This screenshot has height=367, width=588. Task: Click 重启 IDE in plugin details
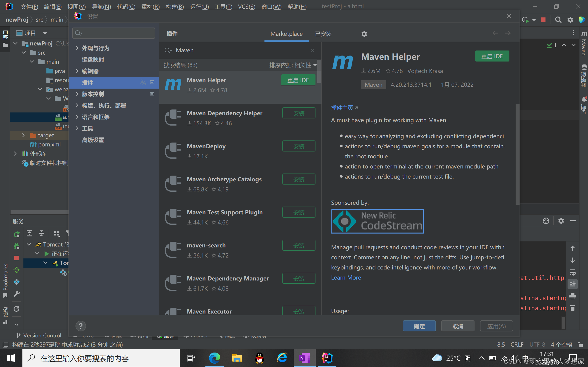[492, 56]
